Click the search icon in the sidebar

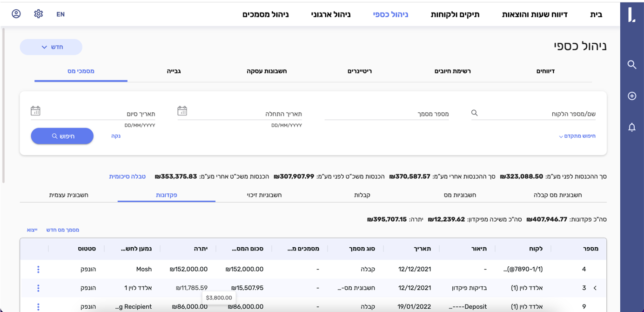(x=631, y=65)
